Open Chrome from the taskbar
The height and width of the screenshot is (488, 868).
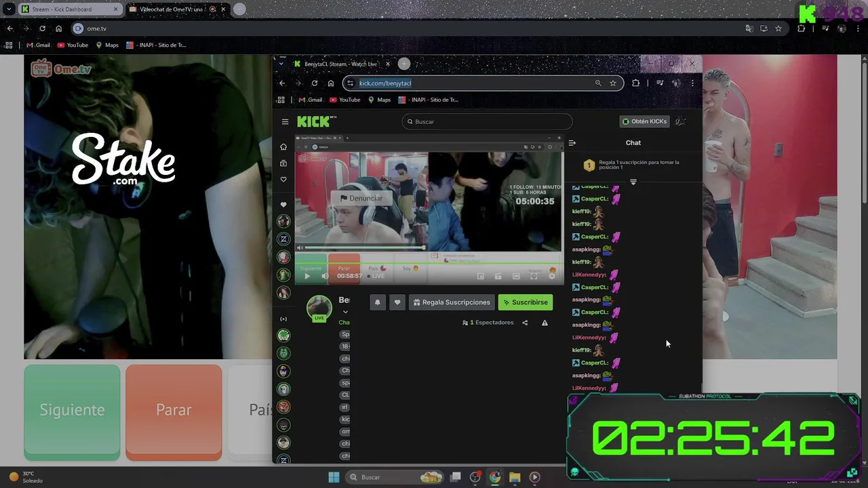(x=495, y=477)
